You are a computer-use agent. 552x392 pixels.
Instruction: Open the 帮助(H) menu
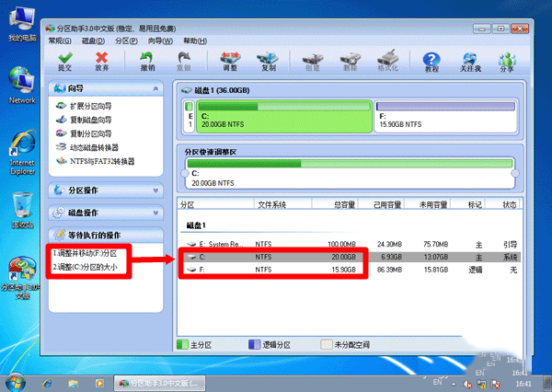[x=195, y=40]
